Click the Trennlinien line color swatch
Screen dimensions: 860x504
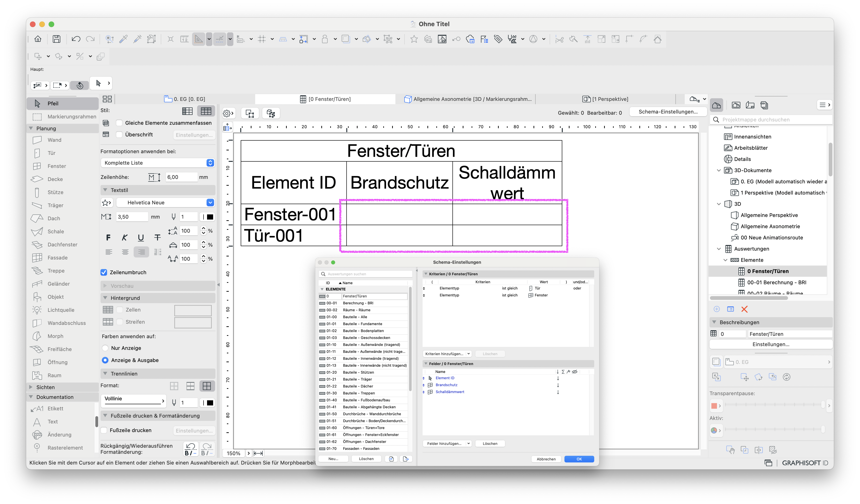click(x=208, y=403)
